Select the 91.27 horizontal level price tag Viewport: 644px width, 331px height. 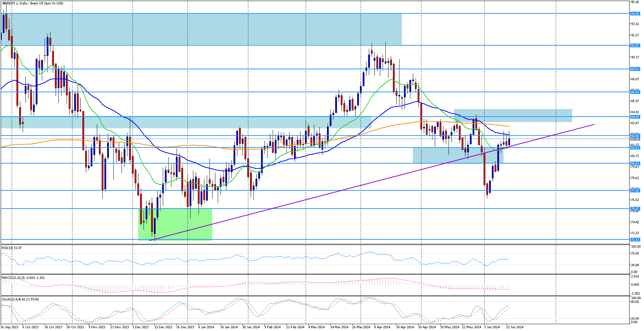[635, 45]
